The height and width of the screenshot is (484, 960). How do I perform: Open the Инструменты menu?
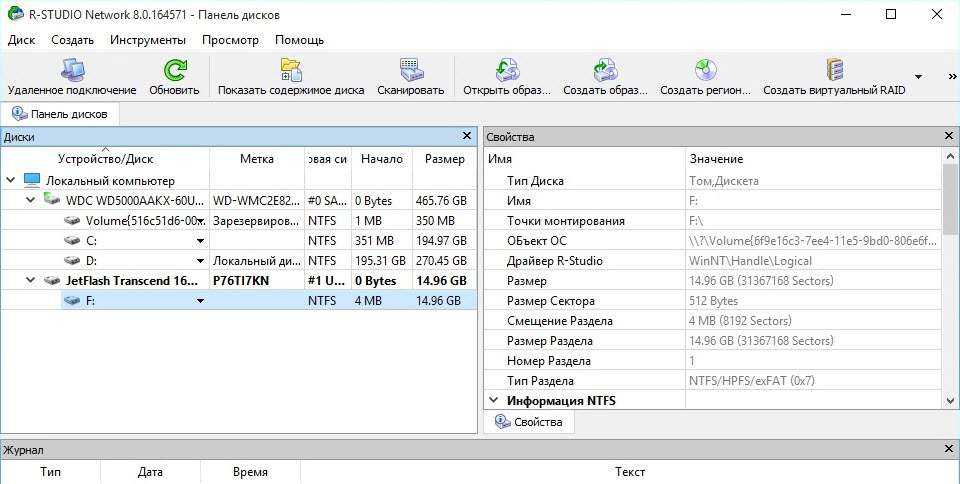pyautogui.click(x=148, y=40)
